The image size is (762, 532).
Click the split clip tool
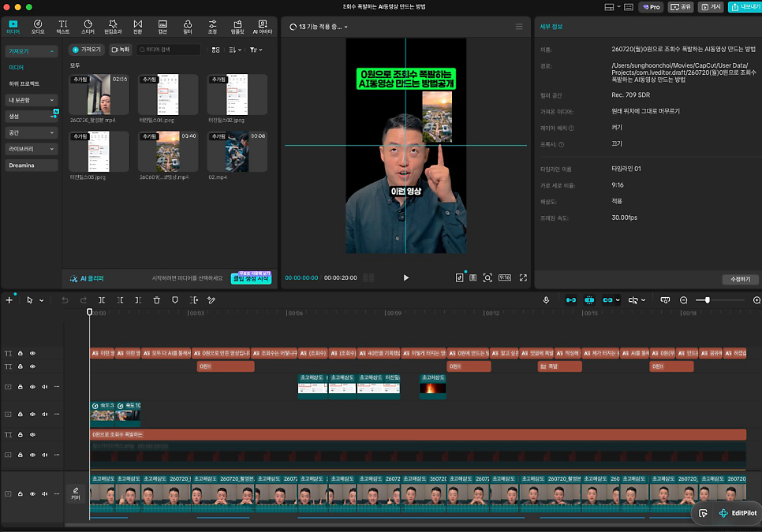tap(102, 300)
